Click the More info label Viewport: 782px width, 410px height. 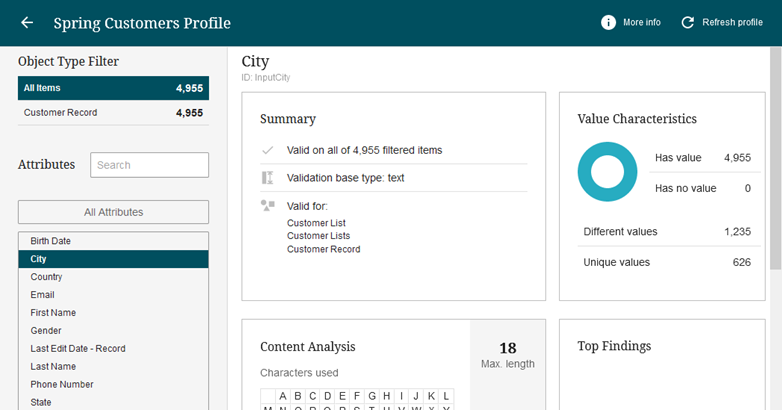coord(641,23)
